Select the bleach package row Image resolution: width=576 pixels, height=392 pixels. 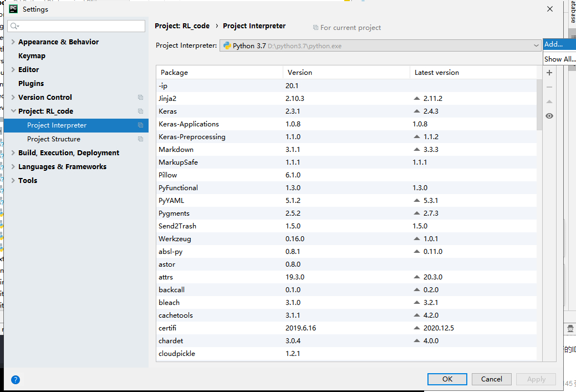[346, 302]
